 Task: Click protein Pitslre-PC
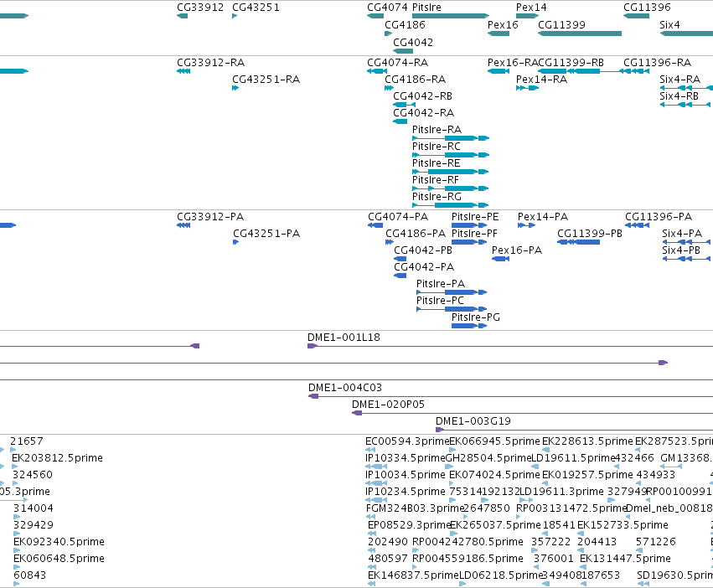click(x=452, y=309)
